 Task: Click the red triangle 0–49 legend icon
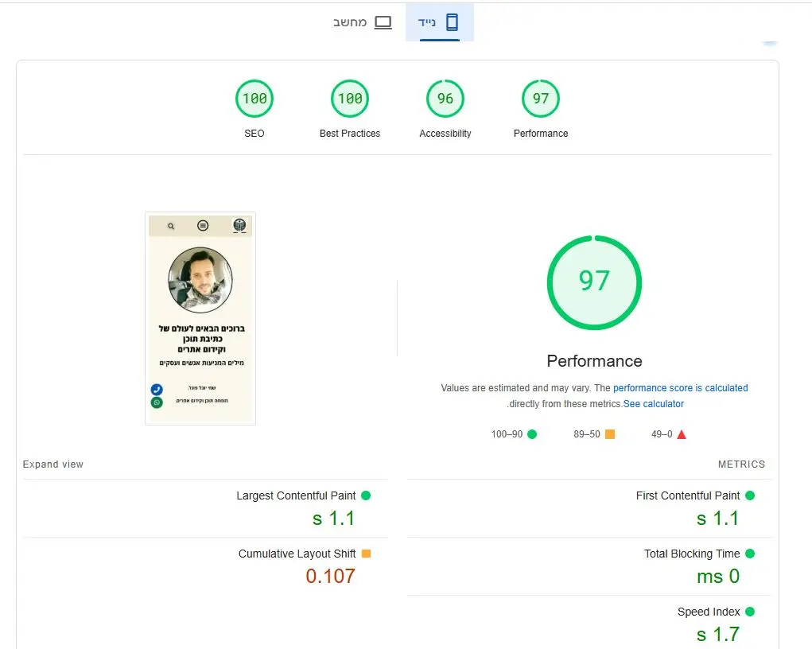(681, 434)
